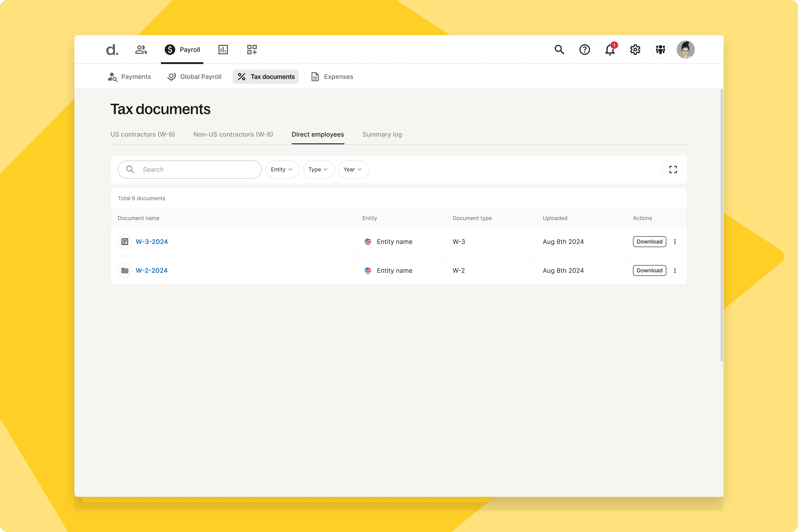
Task: Go to Payments sub-tab
Action: pos(129,77)
